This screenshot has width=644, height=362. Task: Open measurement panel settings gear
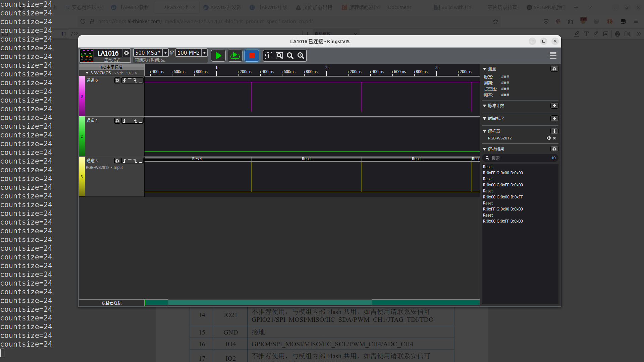554,69
